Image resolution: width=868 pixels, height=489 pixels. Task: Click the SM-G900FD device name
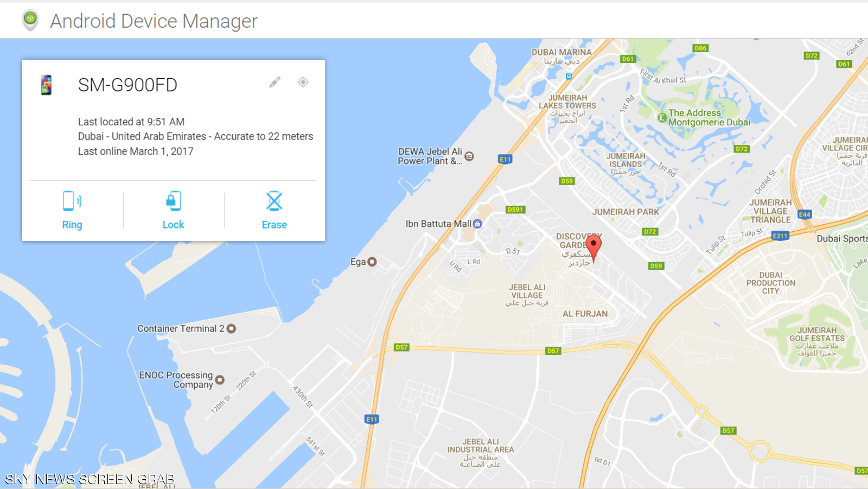point(127,85)
